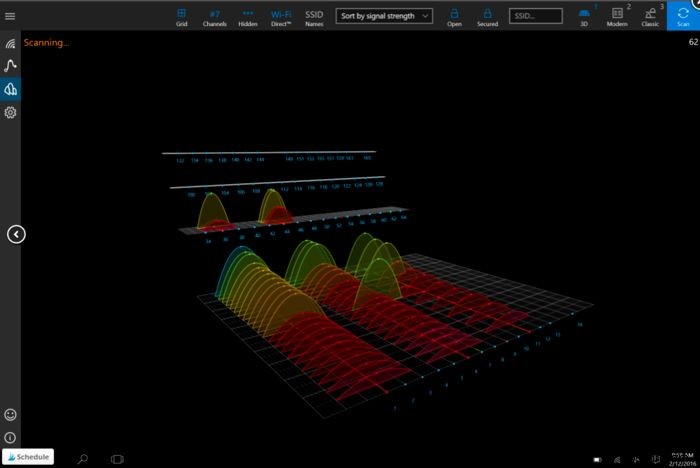700x468 pixels.
Task: Switch to the Classic view tab
Action: (x=650, y=16)
